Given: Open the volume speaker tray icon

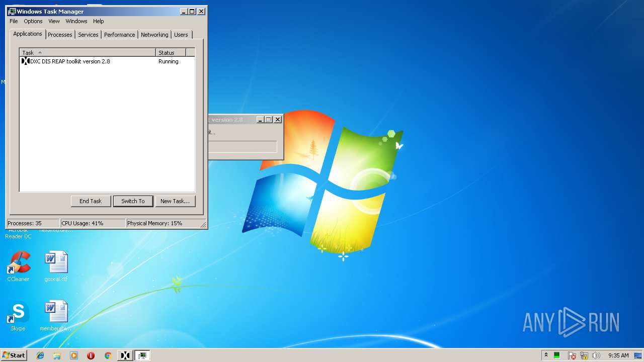Looking at the screenshot, I should [x=596, y=355].
